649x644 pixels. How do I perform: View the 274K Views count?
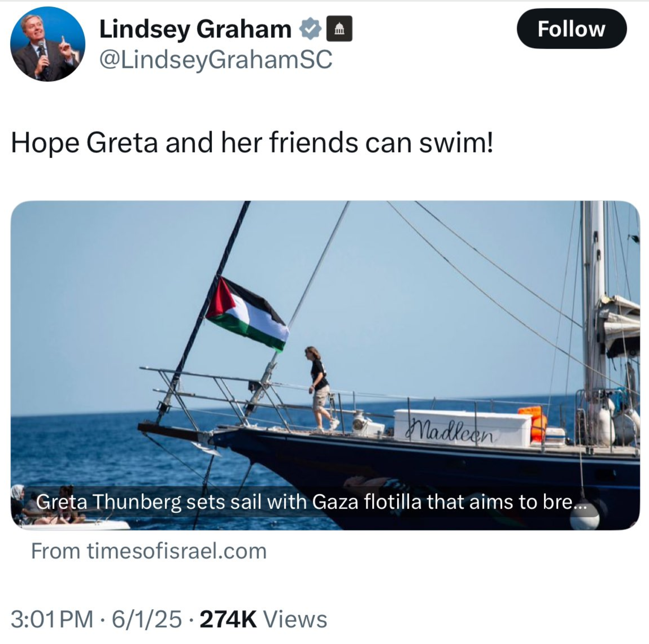coord(263,619)
